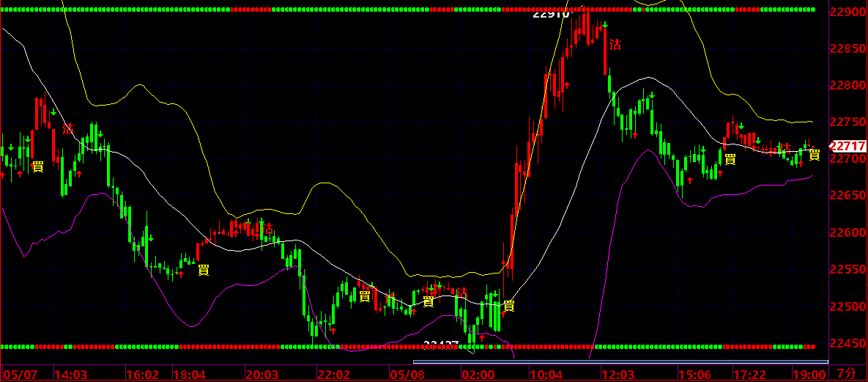Click the 22900 price axis label

847,12
